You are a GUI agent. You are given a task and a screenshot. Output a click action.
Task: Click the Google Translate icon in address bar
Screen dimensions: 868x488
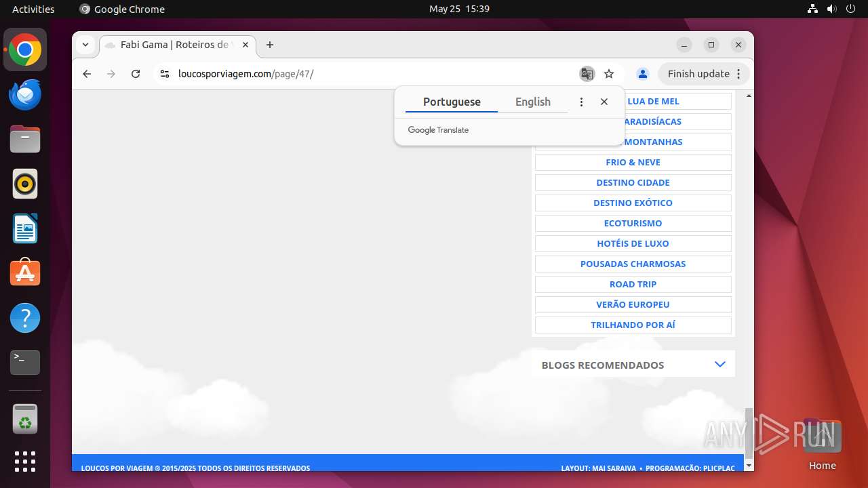587,74
